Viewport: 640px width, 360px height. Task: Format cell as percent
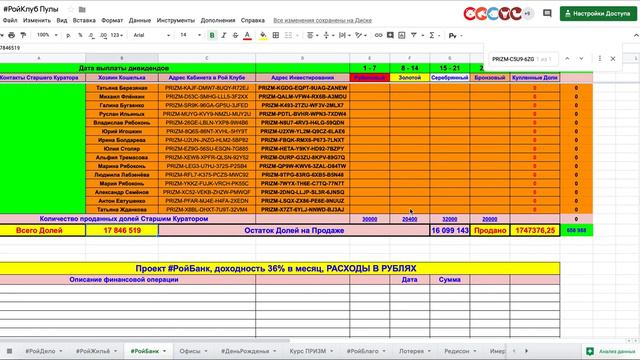(x=80, y=36)
